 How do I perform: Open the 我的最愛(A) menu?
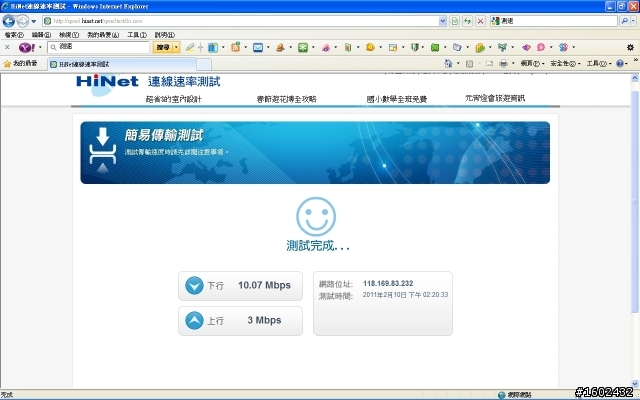(x=103, y=35)
